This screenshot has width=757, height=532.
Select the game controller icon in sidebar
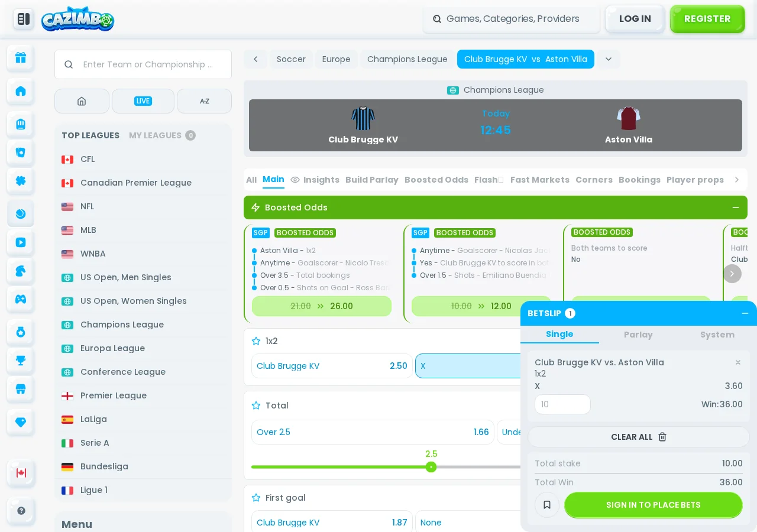21,299
